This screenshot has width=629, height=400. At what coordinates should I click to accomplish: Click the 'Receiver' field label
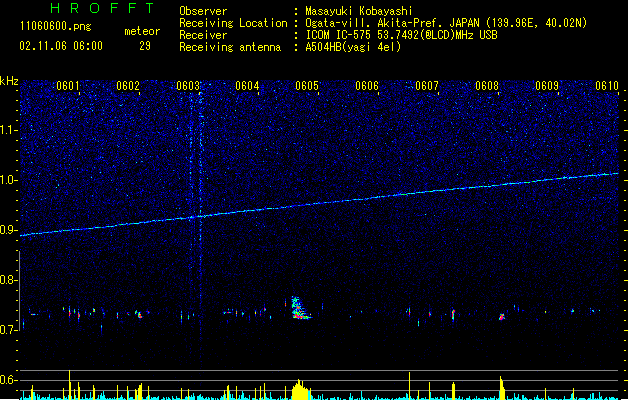pos(203,35)
